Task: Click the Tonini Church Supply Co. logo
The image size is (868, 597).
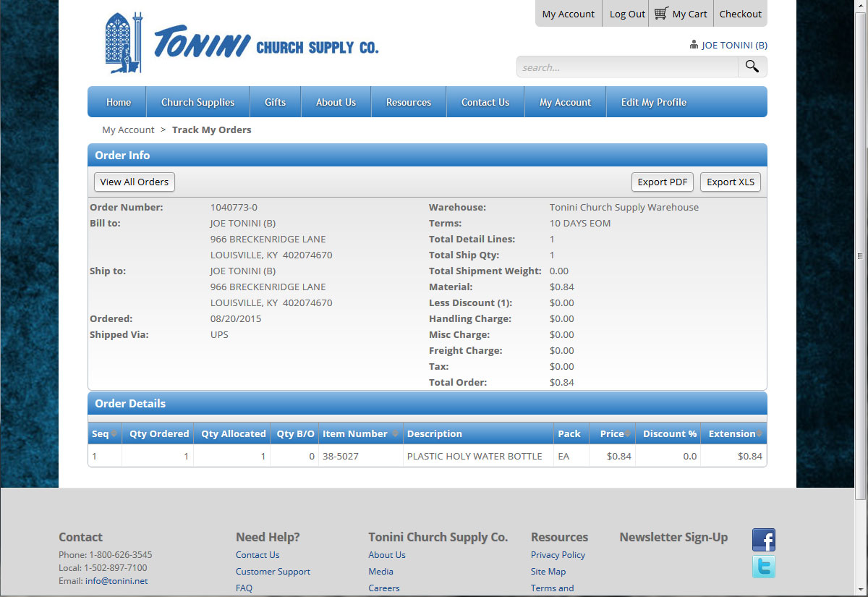Action: click(242, 43)
